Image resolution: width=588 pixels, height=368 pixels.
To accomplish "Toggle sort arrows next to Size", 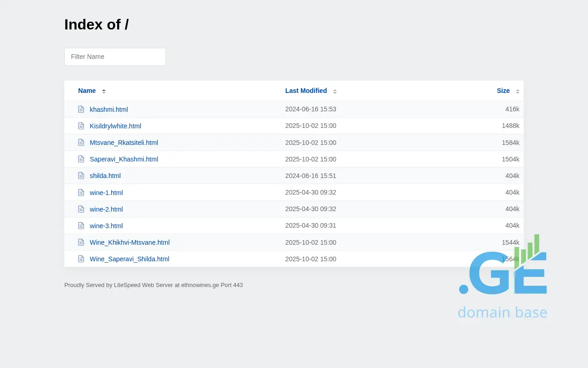I will 518,91.
